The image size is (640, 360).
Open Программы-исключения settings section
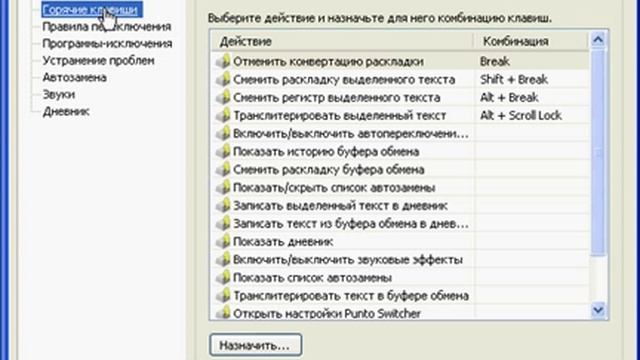(x=107, y=43)
